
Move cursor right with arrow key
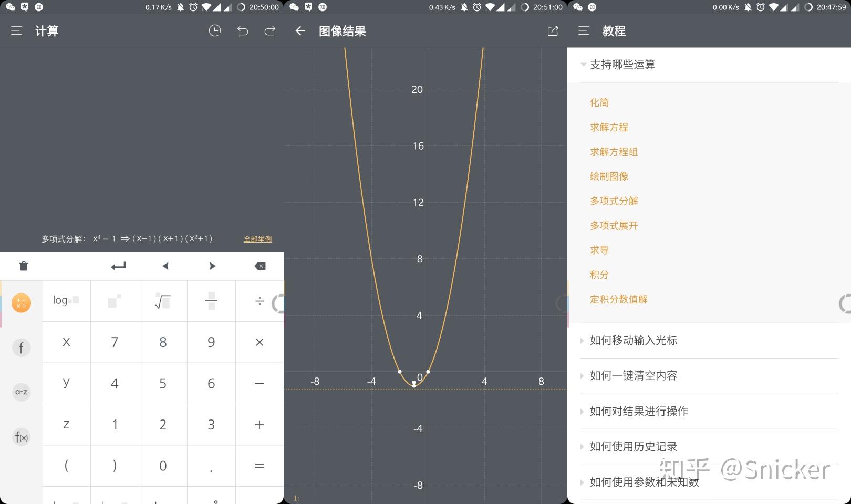pyautogui.click(x=212, y=266)
